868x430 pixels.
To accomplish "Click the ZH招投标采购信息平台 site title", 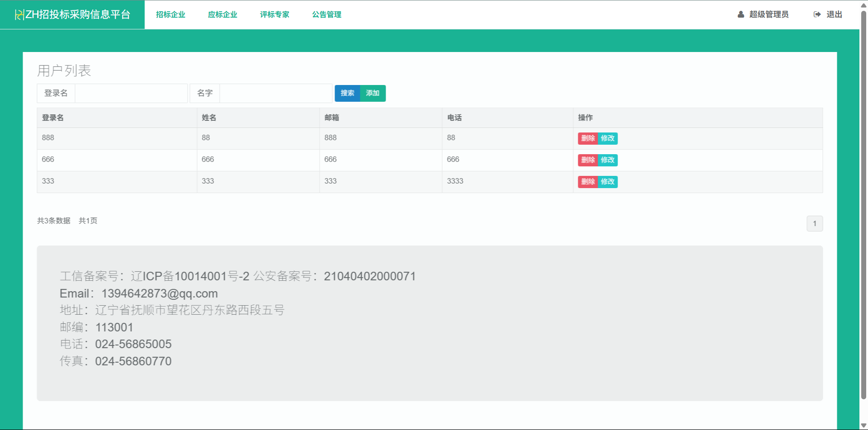I will [x=78, y=14].
